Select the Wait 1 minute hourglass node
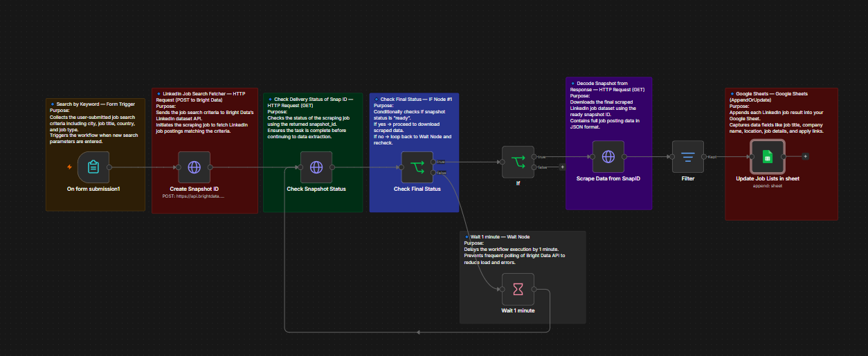 coord(518,288)
